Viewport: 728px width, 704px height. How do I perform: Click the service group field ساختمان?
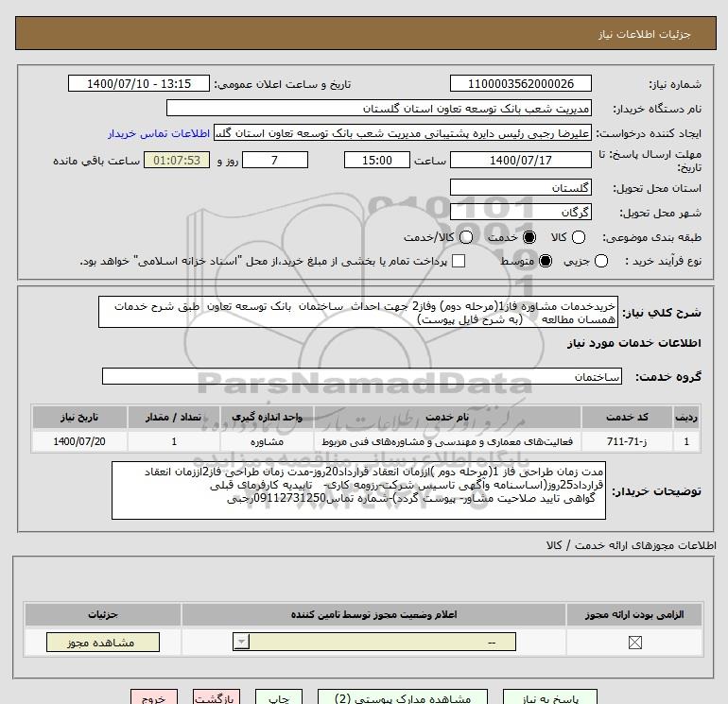[x=362, y=376]
